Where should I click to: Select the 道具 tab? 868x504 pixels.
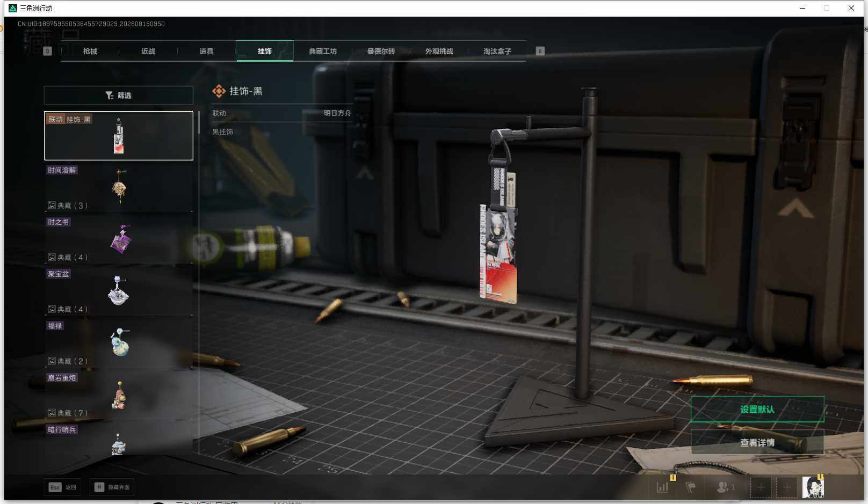pos(206,51)
